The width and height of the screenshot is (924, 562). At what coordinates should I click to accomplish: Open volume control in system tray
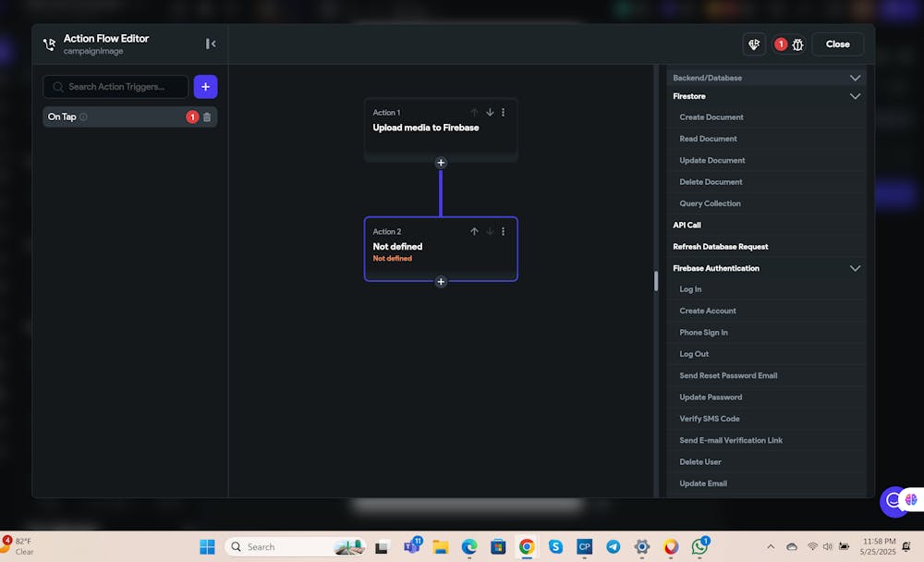pyautogui.click(x=828, y=546)
